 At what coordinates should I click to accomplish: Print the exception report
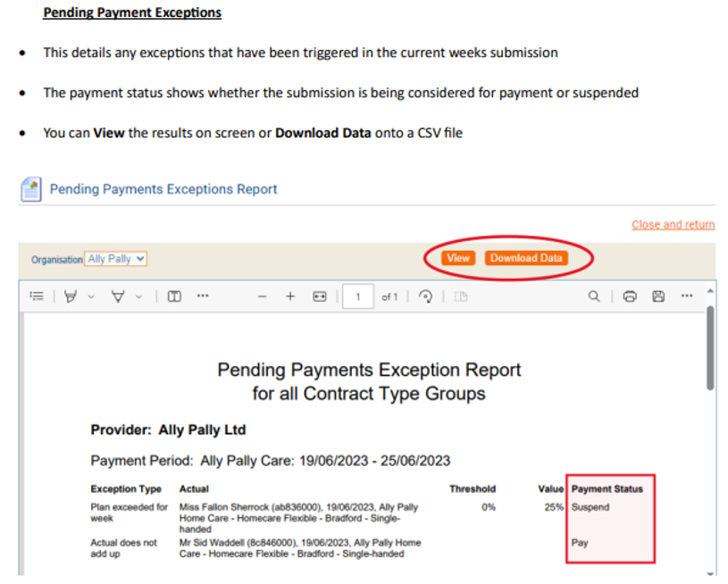pos(630,296)
